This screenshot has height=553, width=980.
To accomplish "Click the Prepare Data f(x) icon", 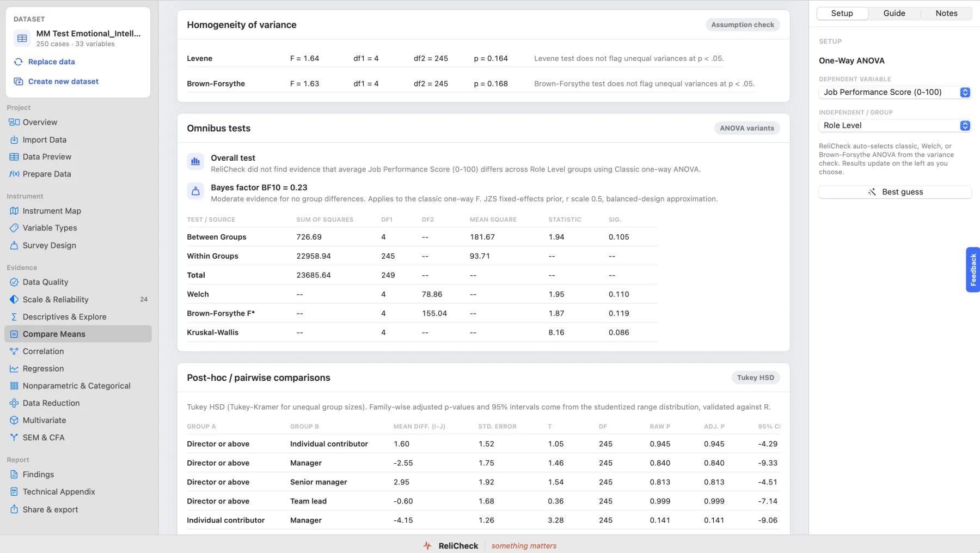I will tap(14, 174).
